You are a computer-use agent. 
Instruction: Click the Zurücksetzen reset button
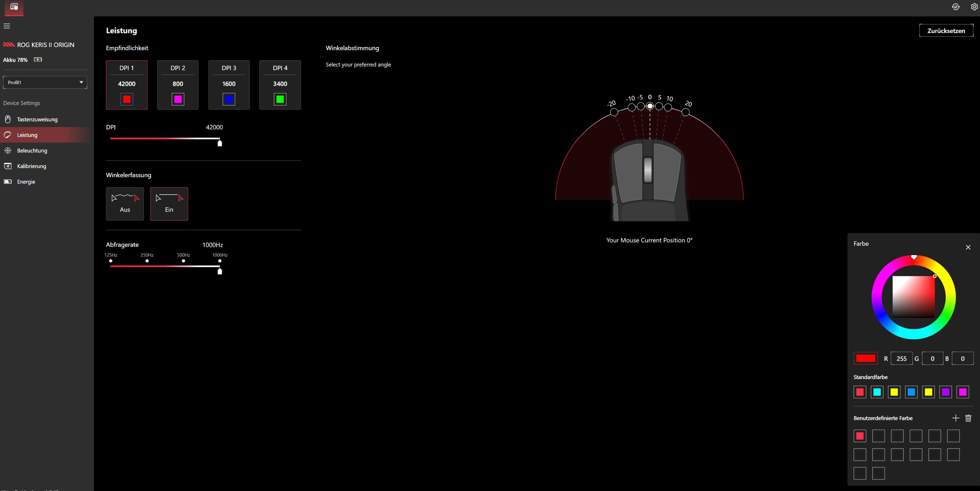[x=946, y=31]
